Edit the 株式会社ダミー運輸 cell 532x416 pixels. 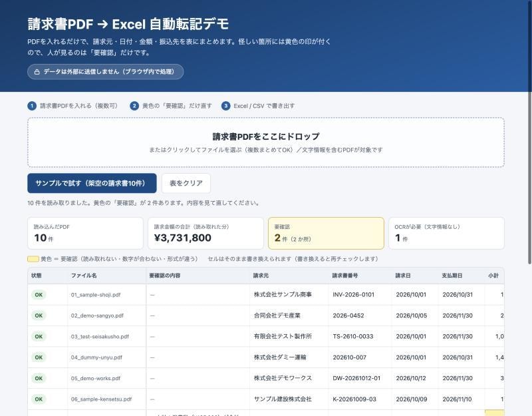(x=289, y=357)
